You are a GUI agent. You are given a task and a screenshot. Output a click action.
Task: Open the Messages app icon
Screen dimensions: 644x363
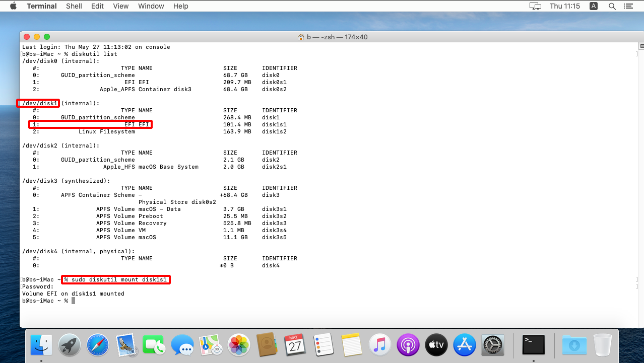pos(182,345)
